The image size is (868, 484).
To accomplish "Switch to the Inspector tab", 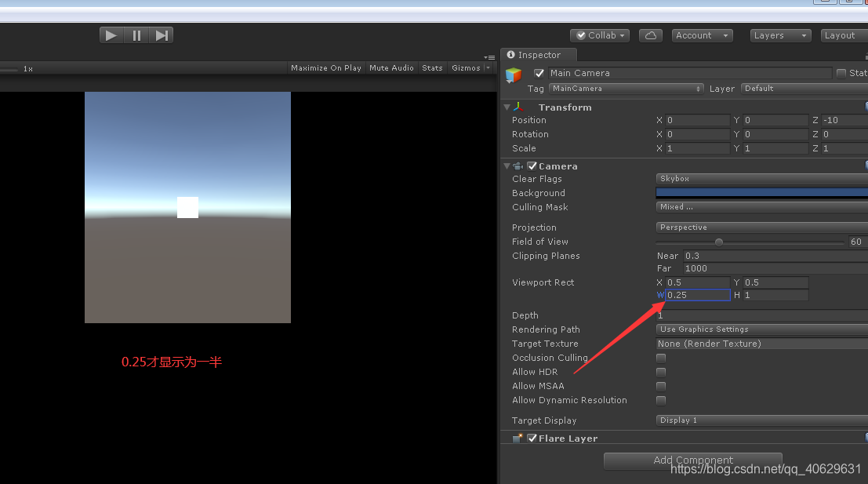I will pos(538,55).
